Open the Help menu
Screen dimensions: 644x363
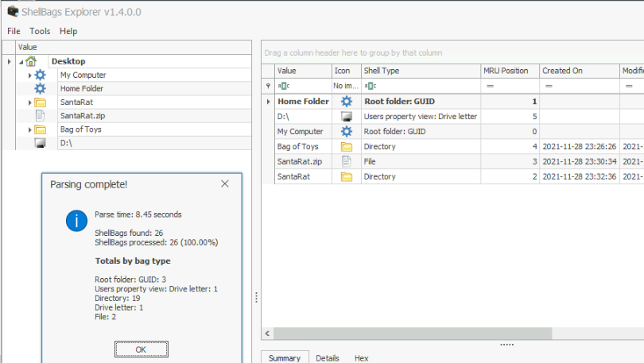pyautogui.click(x=68, y=31)
